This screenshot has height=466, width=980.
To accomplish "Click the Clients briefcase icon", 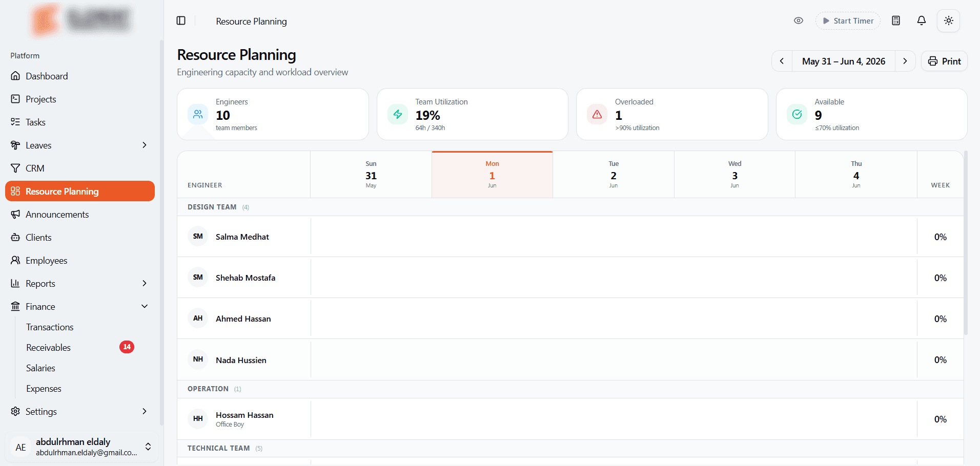I will [15, 237].
